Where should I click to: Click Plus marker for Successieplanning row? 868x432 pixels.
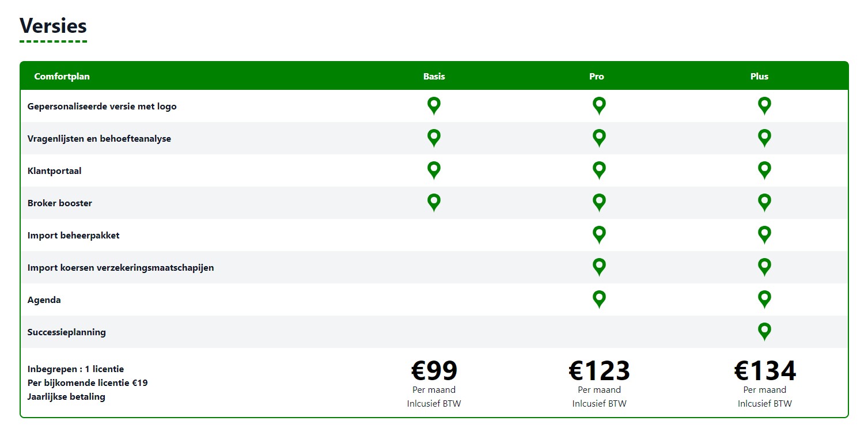click(764, 332)
